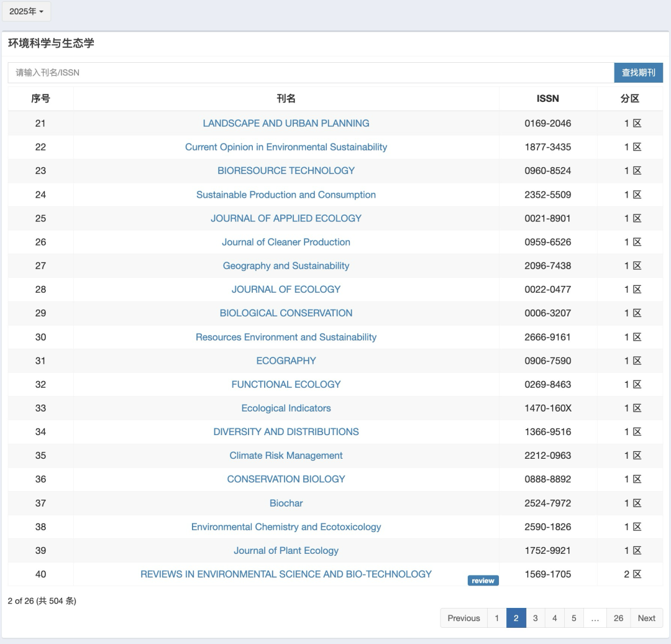Open FUNCTIONAL ECOLOGY journal link

tap(286, 385)
